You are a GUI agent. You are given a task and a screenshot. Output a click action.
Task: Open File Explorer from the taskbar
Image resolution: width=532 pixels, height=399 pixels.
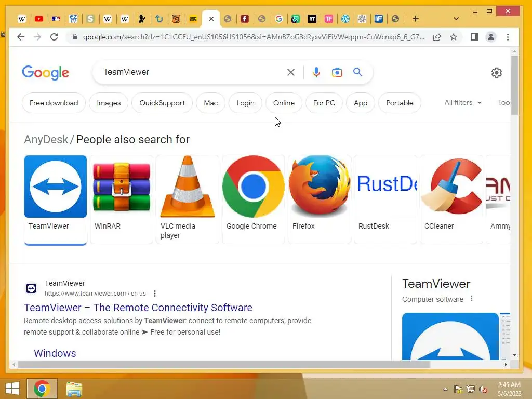pos(74,389)
